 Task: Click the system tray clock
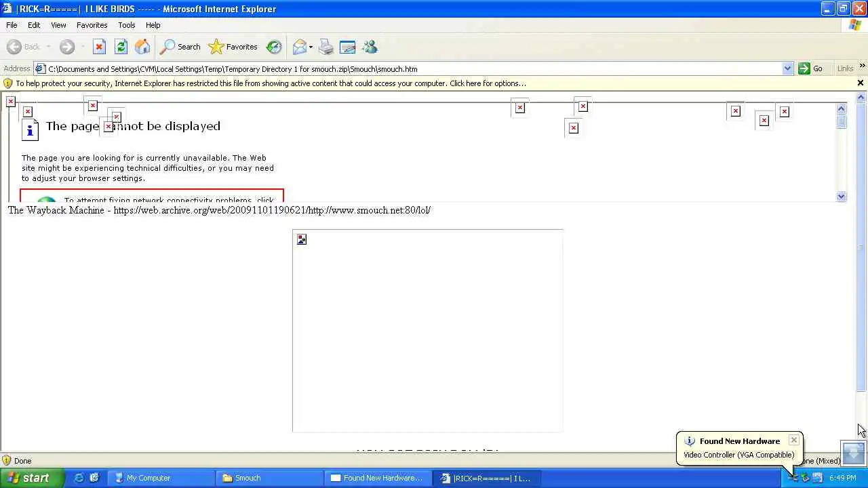pos(842,478)
